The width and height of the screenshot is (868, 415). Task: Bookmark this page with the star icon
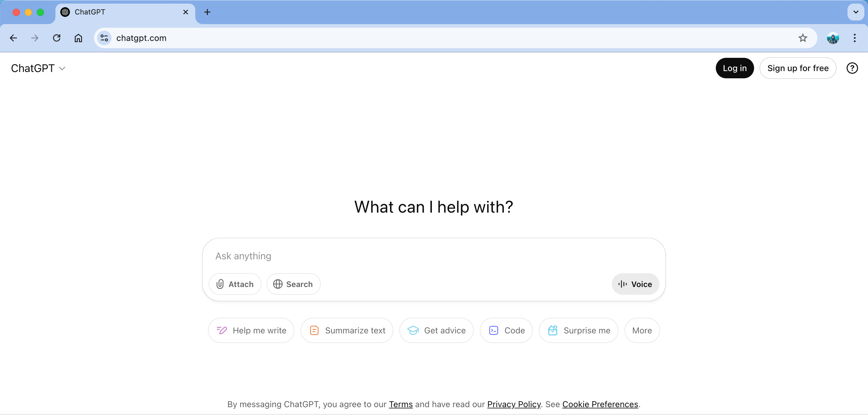[x=803, y=38]
